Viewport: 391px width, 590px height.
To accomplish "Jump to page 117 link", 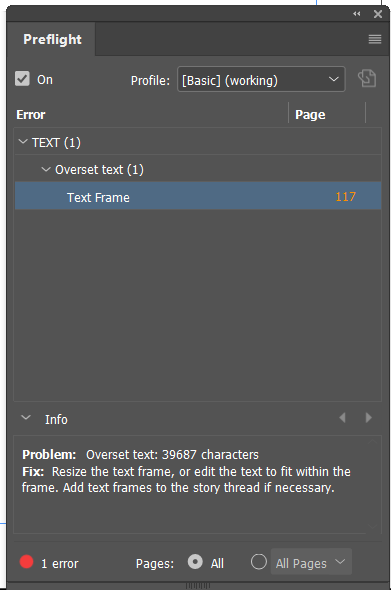I will point(345,196).
